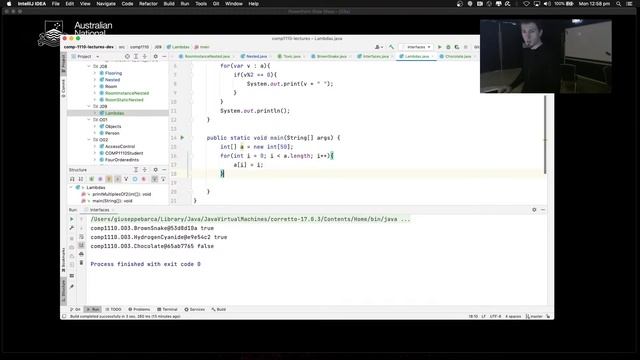Open Run panel settings gear
This screenshot has height=360, width=640.
click(534, 210)
